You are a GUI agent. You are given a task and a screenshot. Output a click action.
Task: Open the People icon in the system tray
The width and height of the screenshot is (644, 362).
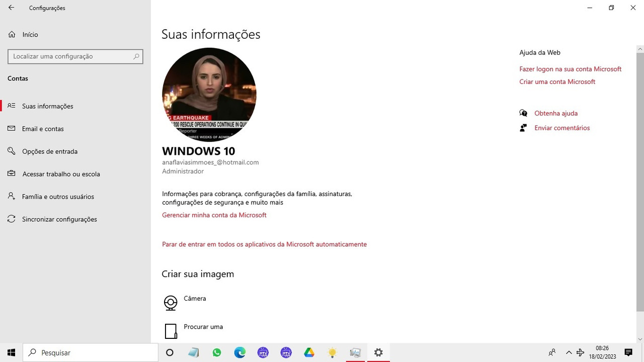pyautogui.click(x=551, y=352)
